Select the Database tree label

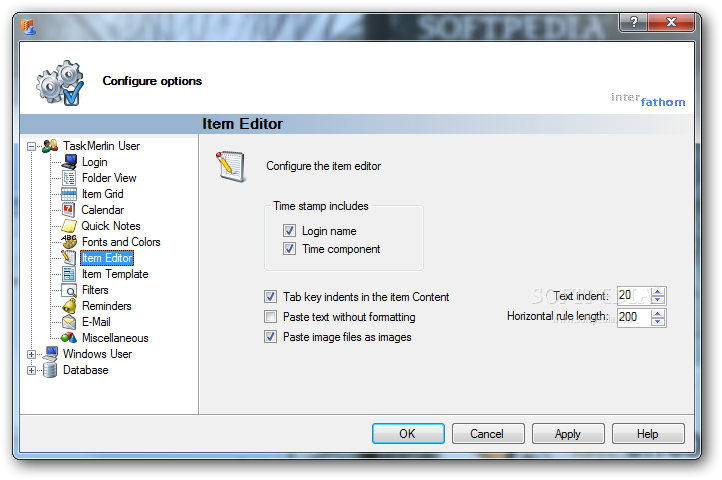86,370
